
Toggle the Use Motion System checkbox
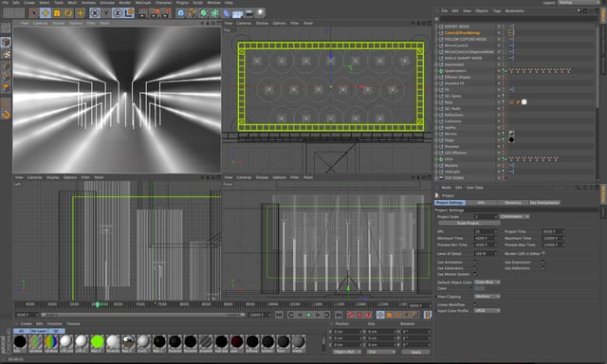coord(475,274)
